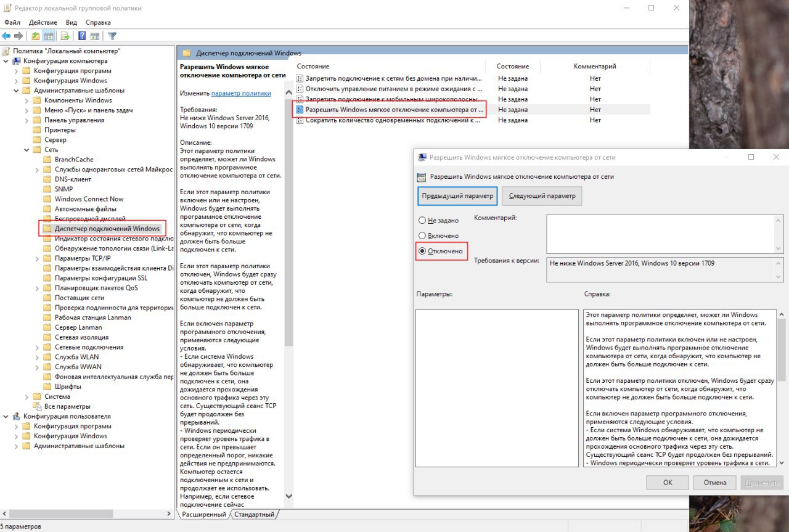Image resolution: width=789 pixels, height=532 pixels.
Task: Expand the Планировщик пакетов QoS folder
Action: coord(38,288)
